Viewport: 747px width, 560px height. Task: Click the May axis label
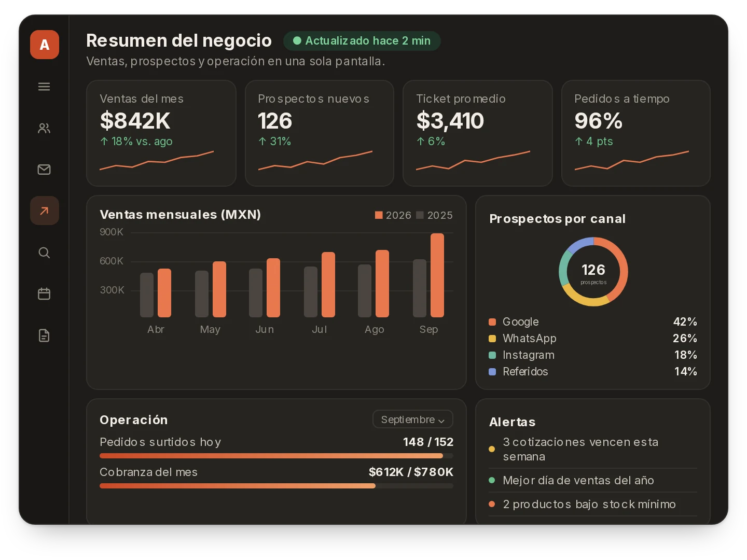point(210,330)
